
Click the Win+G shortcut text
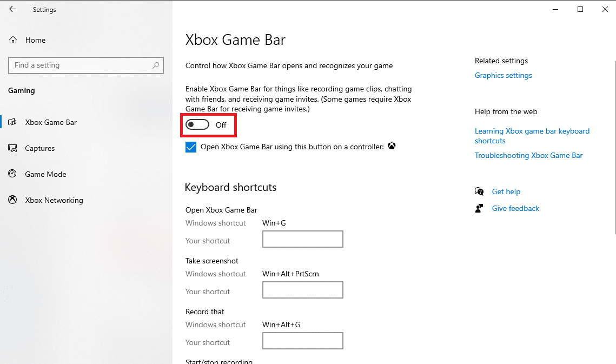274,223
